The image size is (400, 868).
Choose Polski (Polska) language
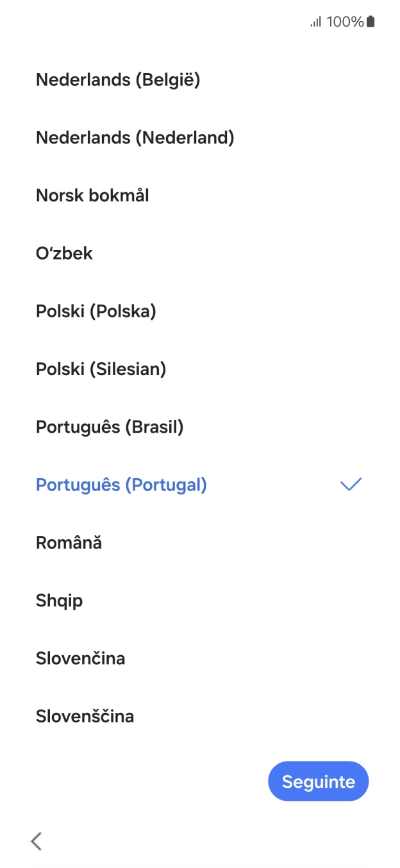96,311
